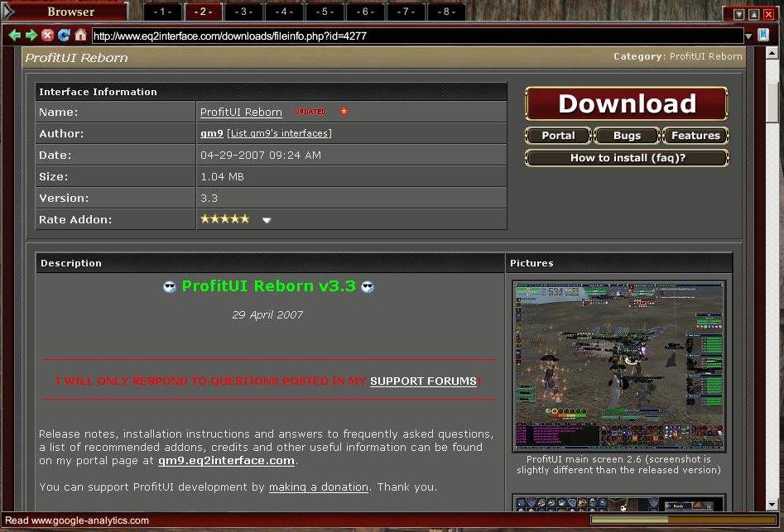The height and width of the screenshot is (532, 784).
Task: Click the page loading progress bar
Action: (x=682, y=520)
